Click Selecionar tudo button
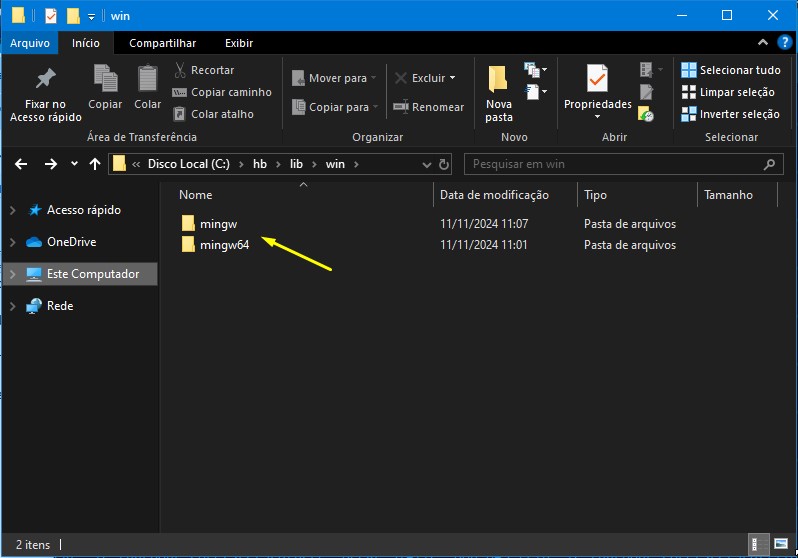Viewport: 798px width, 558px height. coord(730,70)
